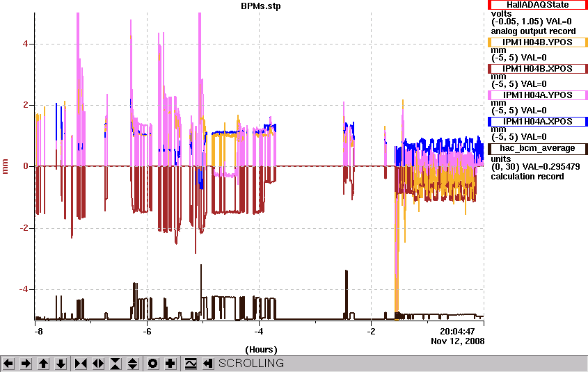Click the Nov 12, 2008 date label
Viewport: 588px width, 372px height.
[457, 341]
